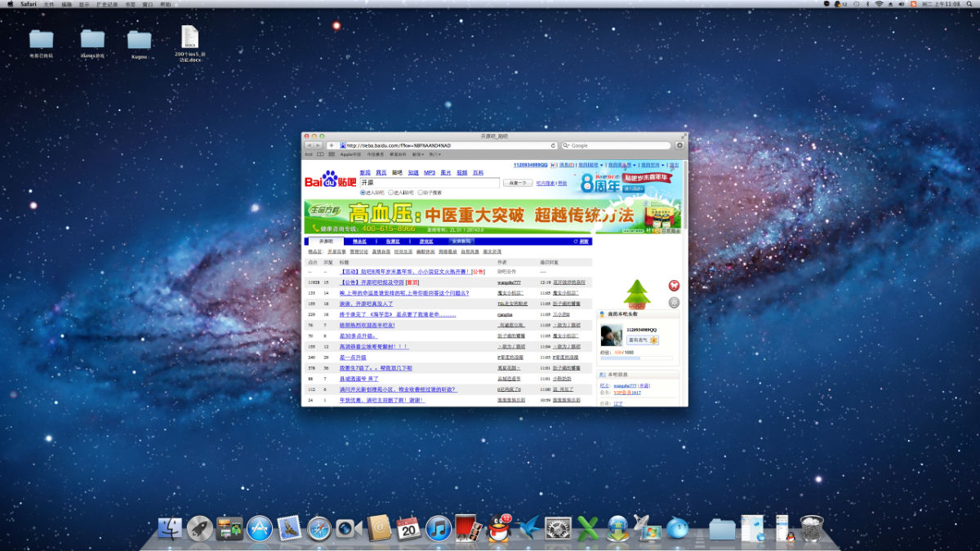Select the third radio option 帖子搜索
This screenshot has height=551, width=980.
click(420, 193)
